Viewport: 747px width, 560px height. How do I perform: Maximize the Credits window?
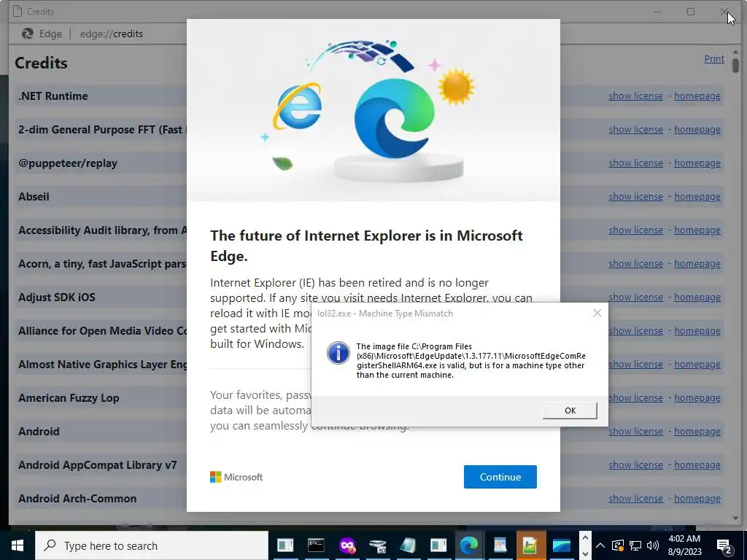[690, 12]
